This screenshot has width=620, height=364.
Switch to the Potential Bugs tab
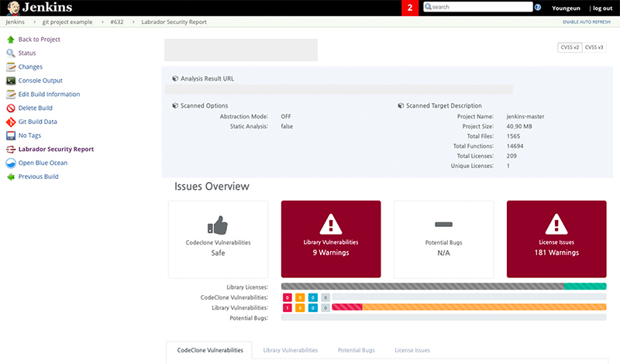(356, 350)
